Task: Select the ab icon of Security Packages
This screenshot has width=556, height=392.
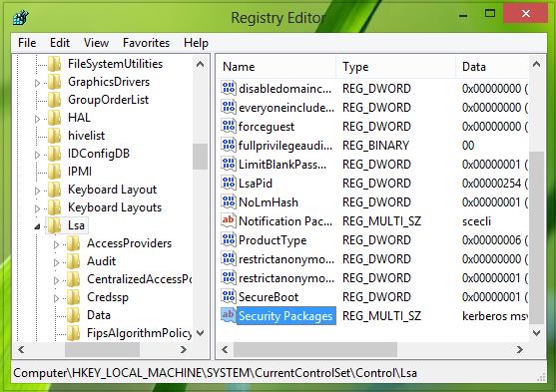Action: 228,315
